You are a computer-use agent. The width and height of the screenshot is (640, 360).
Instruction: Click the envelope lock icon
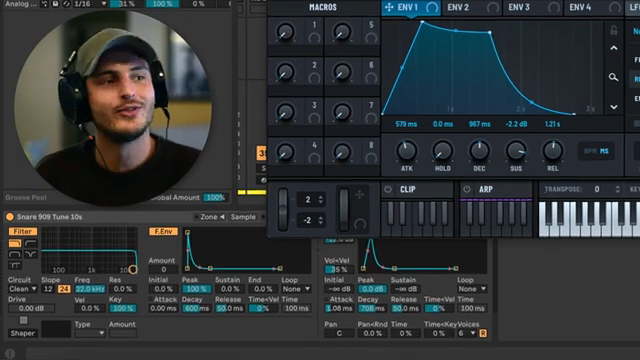[x=613, y=30]
